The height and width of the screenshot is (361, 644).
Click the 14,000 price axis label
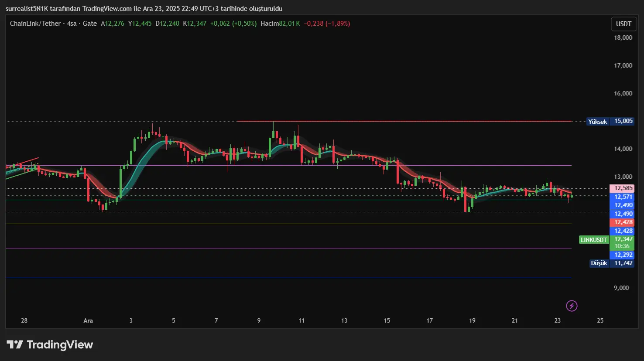click(x=623, y=149)
